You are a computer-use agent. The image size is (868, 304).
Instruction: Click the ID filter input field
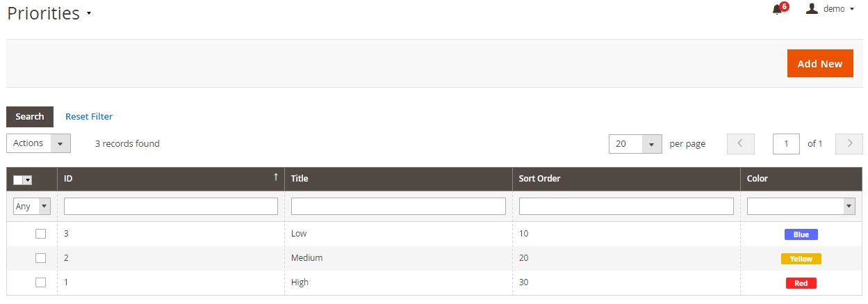point(171,207)
